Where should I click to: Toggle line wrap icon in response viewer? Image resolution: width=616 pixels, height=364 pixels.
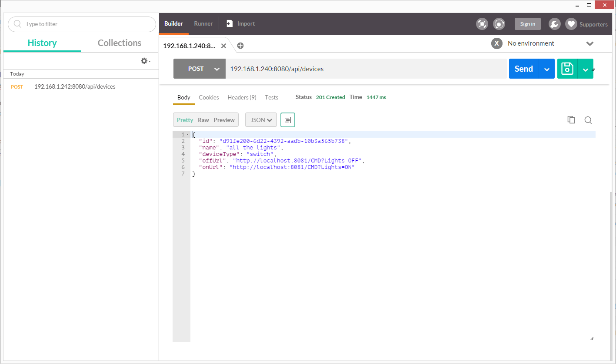(x=288, y=120)
